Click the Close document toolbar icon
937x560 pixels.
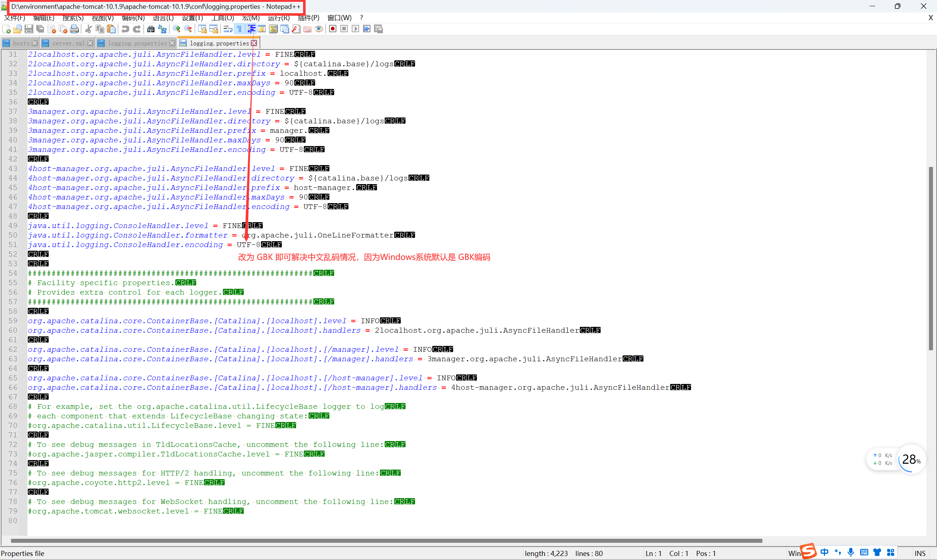[52, 29]
